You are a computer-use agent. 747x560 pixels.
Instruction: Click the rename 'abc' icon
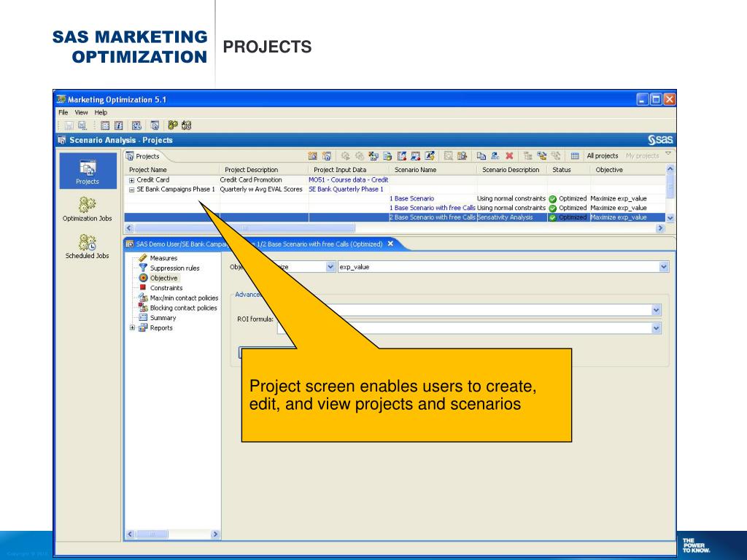point(495,156)
